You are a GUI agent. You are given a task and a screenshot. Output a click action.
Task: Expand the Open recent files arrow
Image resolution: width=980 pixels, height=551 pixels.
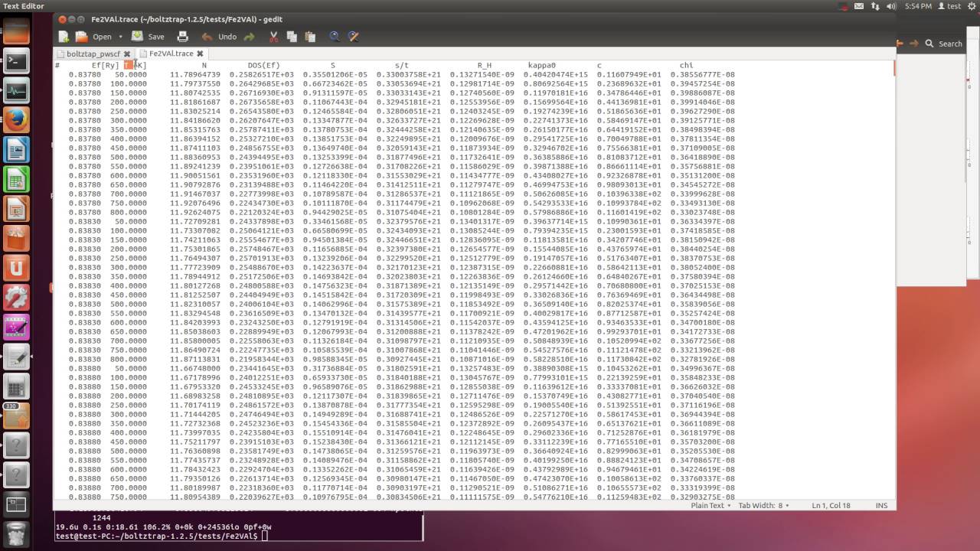(121, 37)
